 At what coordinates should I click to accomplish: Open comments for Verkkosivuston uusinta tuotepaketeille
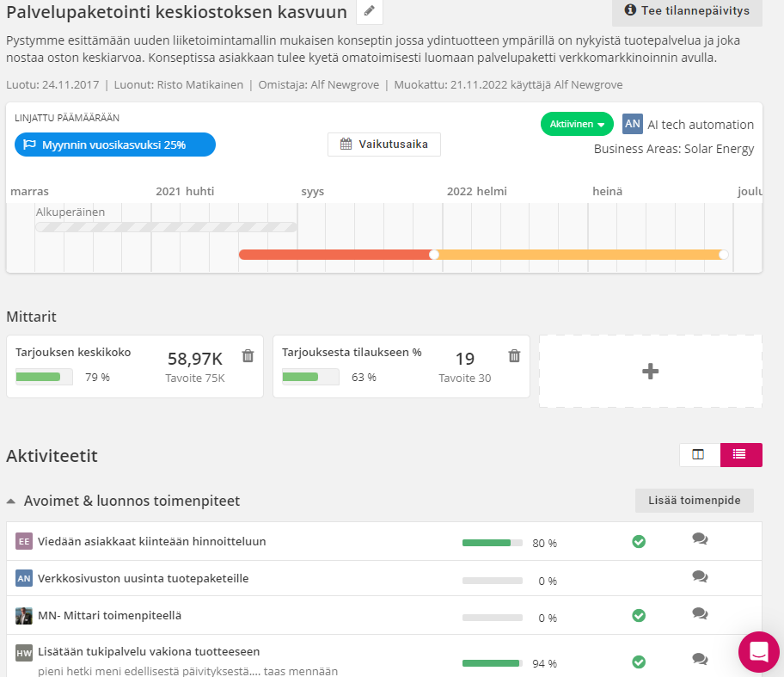(x=700, y=576)
